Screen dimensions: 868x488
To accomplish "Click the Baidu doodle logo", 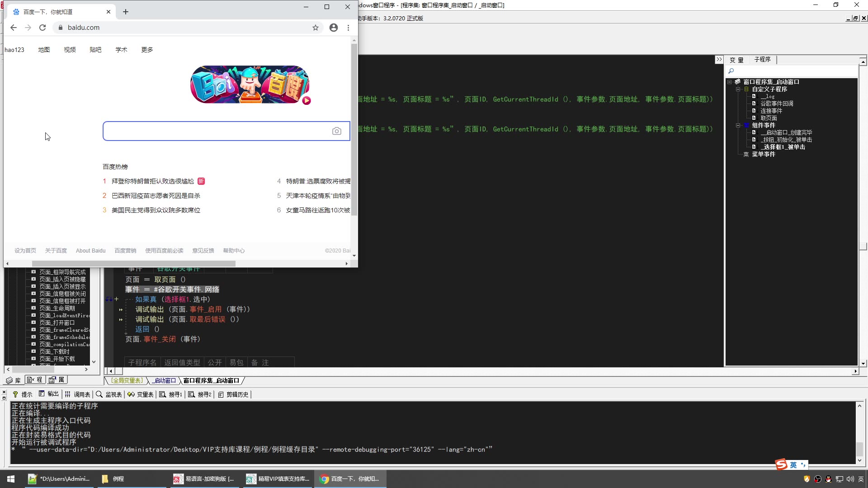I will pyautogui.click(x=250, y=85).
